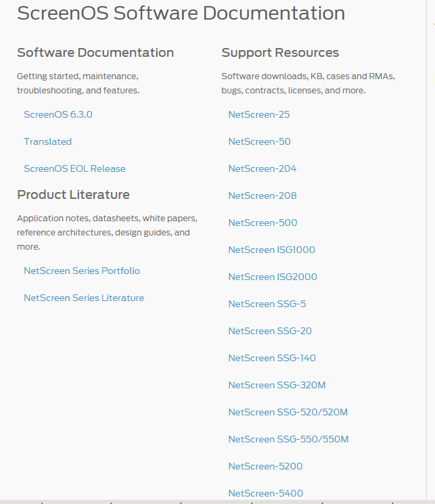Open NetScreen Series Literature link
The image size is (435, 504).
point(84,298)
